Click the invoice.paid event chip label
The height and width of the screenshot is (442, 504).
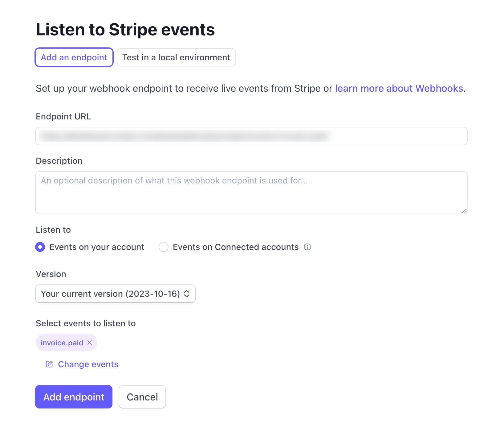[62, 343]
